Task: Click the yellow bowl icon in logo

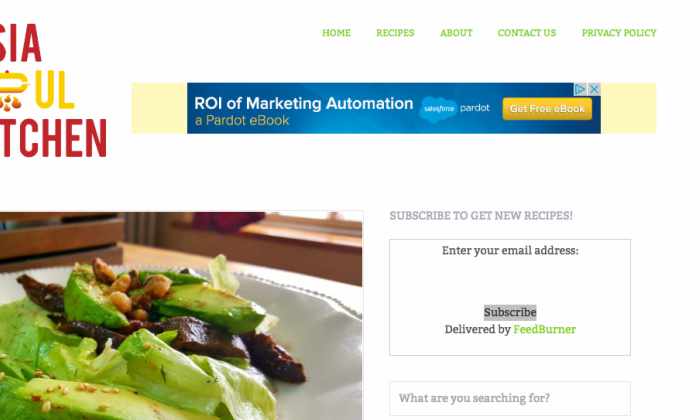Action: 13,89
